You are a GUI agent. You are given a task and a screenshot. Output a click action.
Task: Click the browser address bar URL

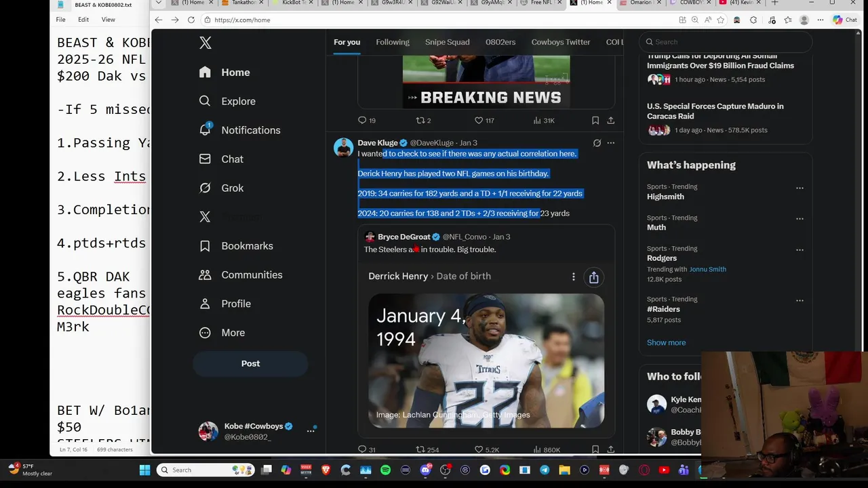[242, 20]
